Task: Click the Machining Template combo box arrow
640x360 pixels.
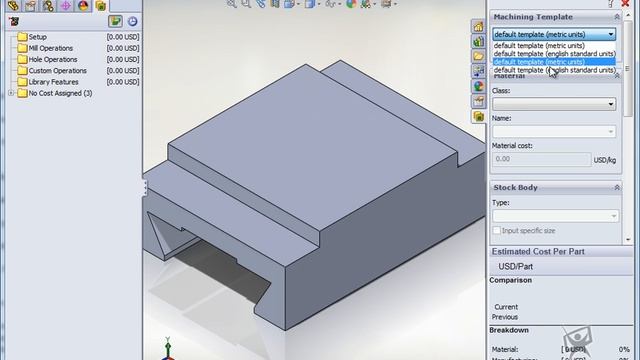Action: 611,34
